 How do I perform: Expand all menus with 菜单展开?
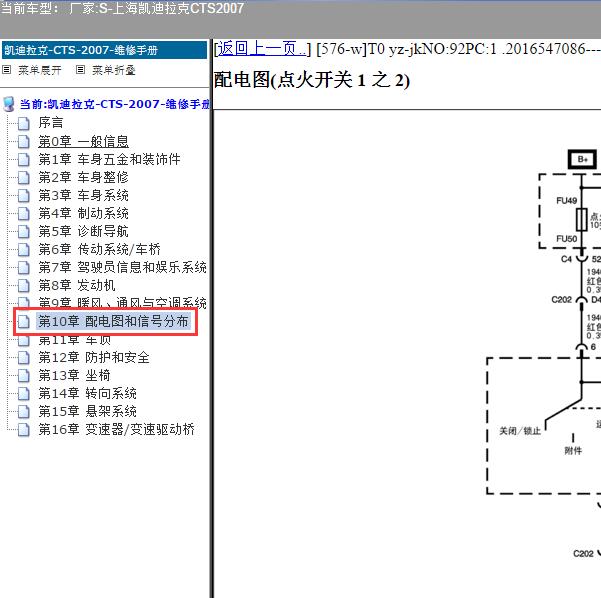click(39, 70)
